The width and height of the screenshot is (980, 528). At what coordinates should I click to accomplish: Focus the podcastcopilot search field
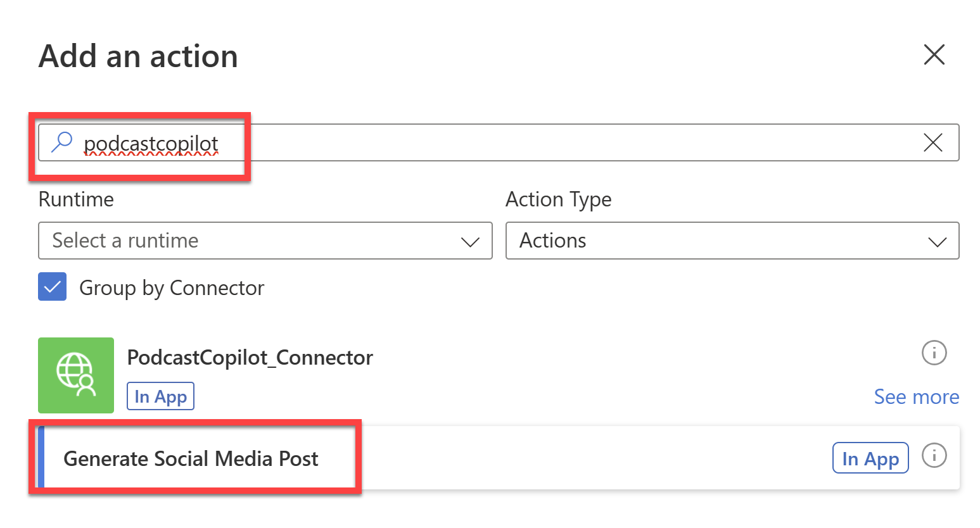tap(507, 143)
